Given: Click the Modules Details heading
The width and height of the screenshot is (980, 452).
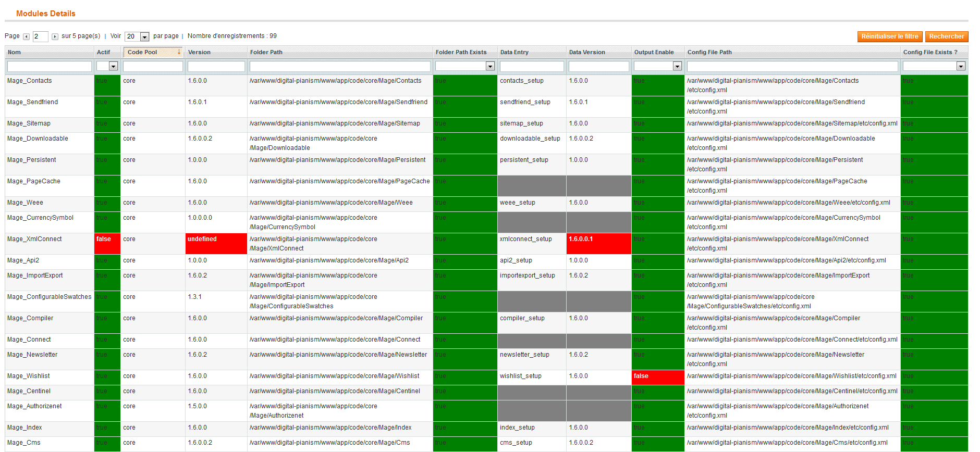Looking at the screenshot, I should pyautogui.click(x=46, y=14).
